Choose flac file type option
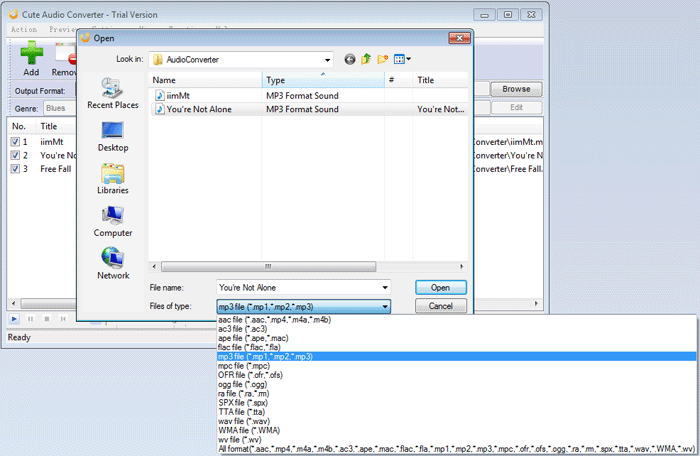 456,347
